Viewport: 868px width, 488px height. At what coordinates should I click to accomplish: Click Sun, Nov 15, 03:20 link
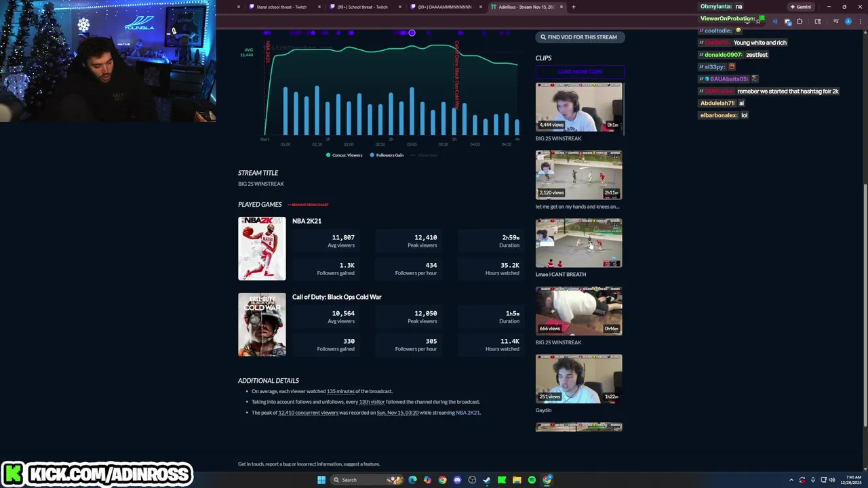[x=397, y=413]
